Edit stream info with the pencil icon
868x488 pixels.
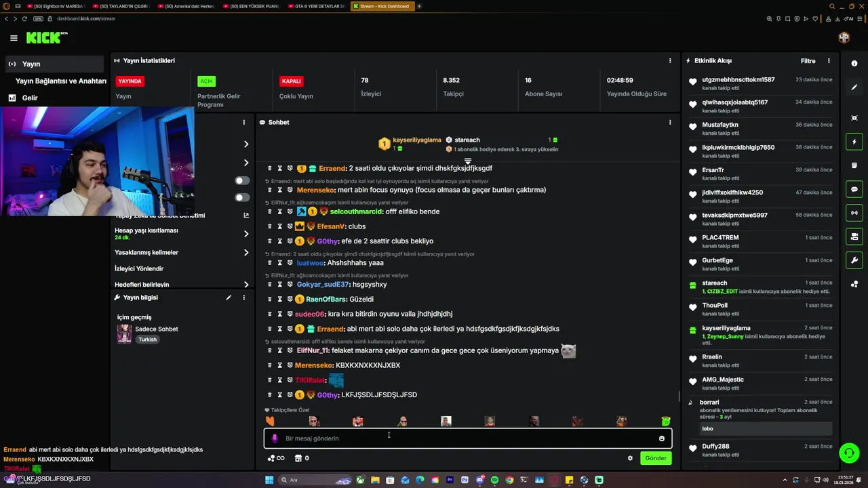point(229,298)
